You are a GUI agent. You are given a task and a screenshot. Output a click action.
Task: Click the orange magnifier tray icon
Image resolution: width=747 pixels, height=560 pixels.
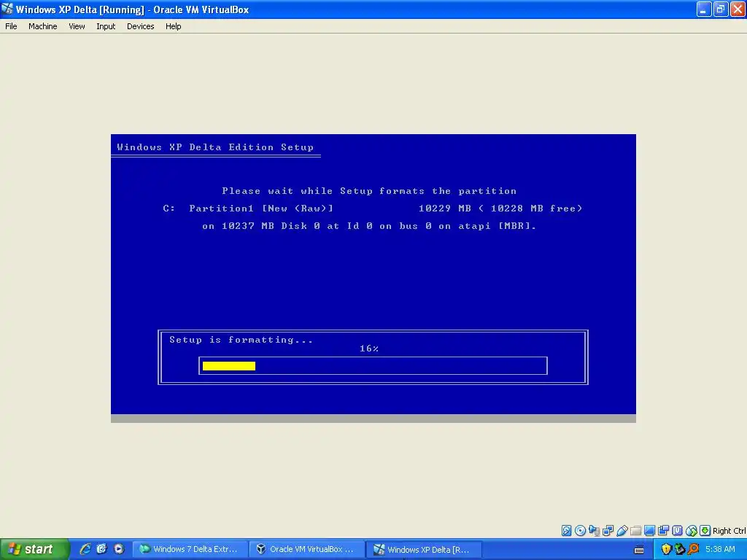(694, 549)
